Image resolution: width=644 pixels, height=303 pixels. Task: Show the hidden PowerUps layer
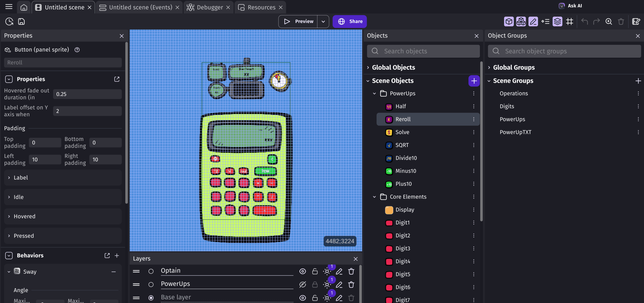[x=303, y=285]
